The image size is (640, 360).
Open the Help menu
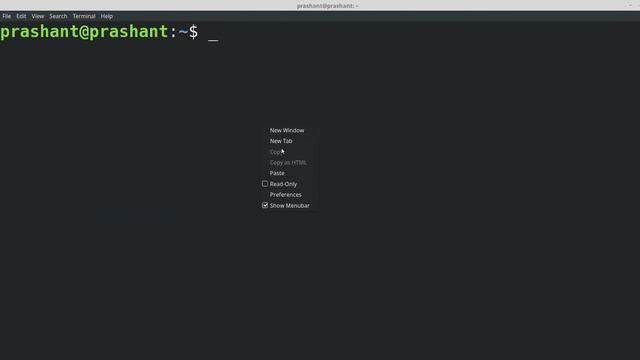(x=107, y=16)
